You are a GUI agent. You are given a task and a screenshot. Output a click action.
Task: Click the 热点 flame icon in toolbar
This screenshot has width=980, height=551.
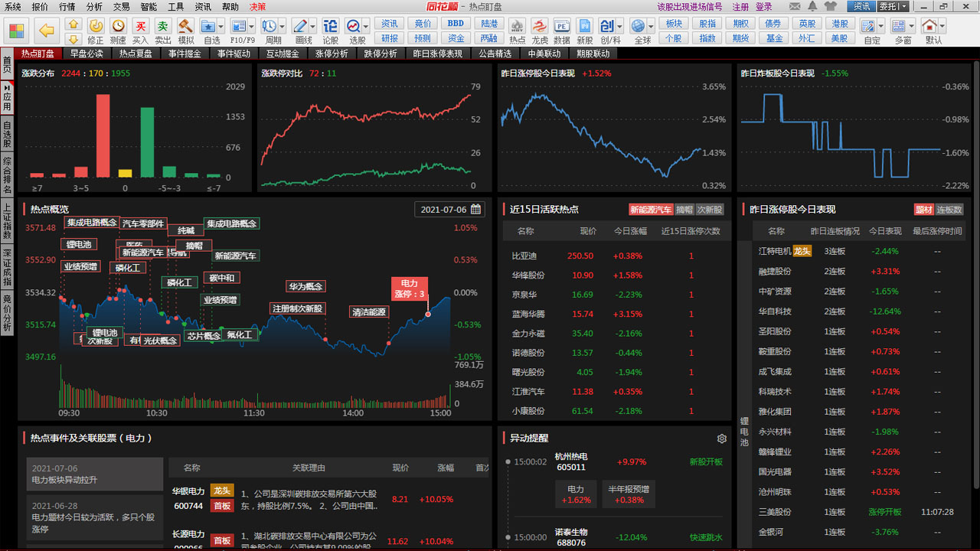coord(518,31)
